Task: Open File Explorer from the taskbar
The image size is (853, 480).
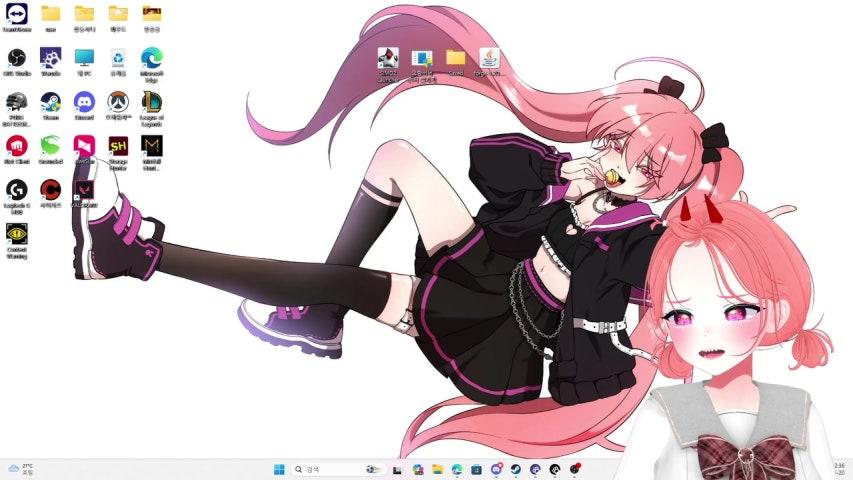Action: [437, 469]
